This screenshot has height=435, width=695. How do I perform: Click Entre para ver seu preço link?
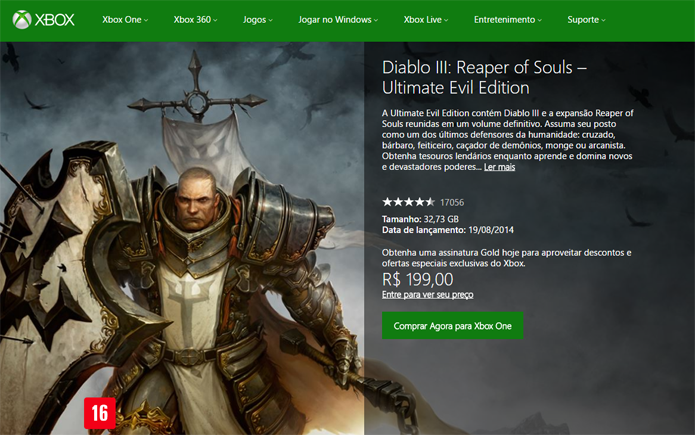pos(427,295)
